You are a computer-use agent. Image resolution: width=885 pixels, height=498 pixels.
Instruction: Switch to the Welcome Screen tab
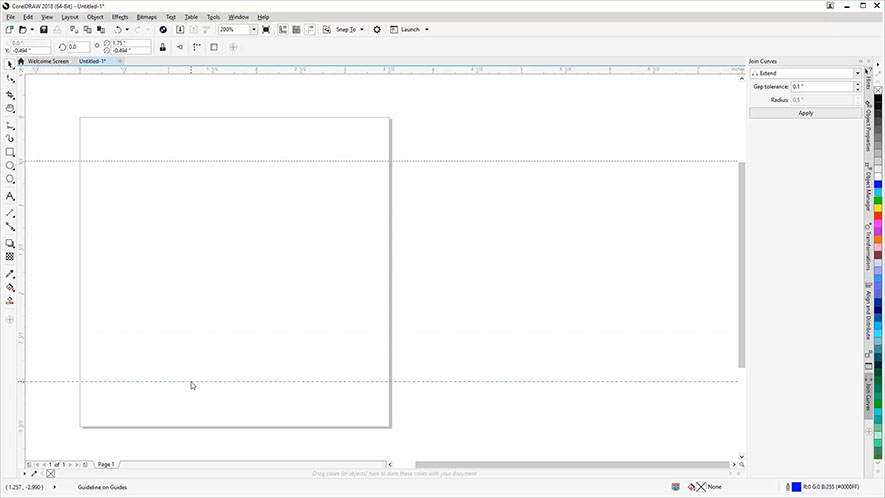click(x=48, y=61)
